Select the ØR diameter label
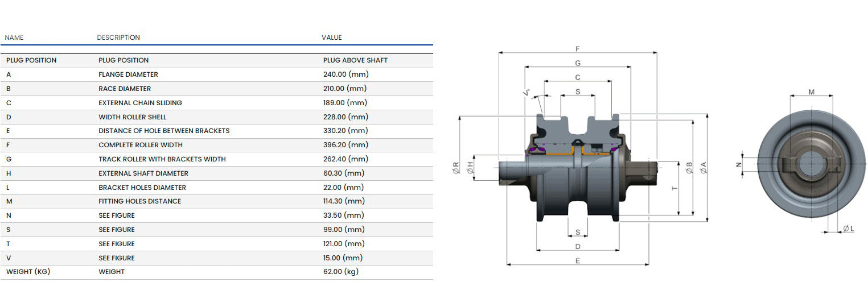Image resolution: width=868 pixels, height=307 pixels. point(456,167)
